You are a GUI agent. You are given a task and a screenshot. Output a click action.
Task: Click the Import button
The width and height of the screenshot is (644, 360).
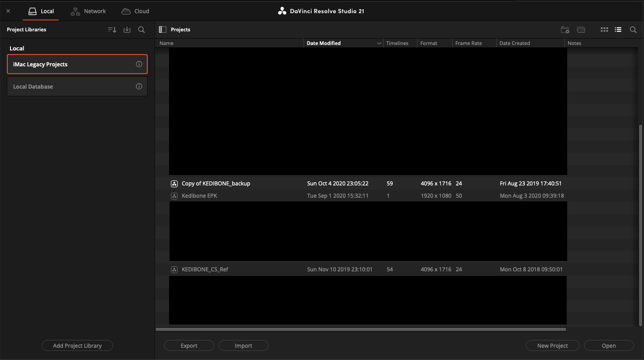[244, 346]
